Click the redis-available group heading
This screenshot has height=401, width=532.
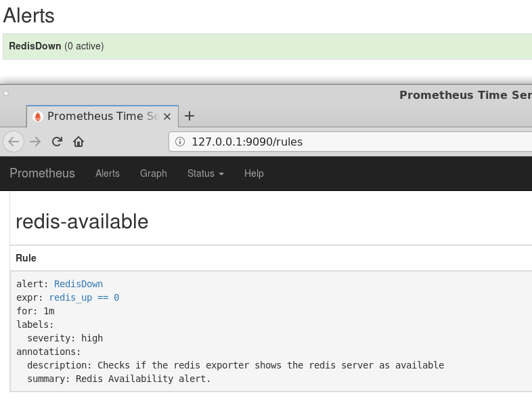[x=82, y=221]
